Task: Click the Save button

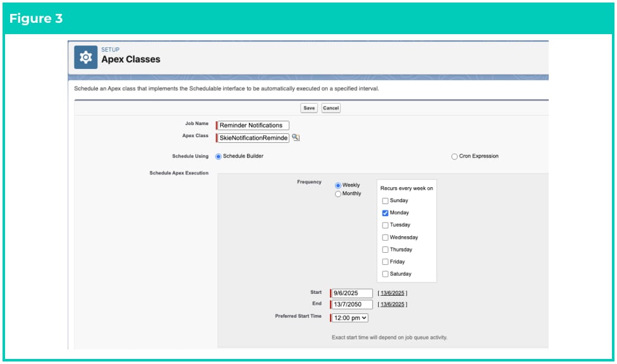Action: point(309,108)
